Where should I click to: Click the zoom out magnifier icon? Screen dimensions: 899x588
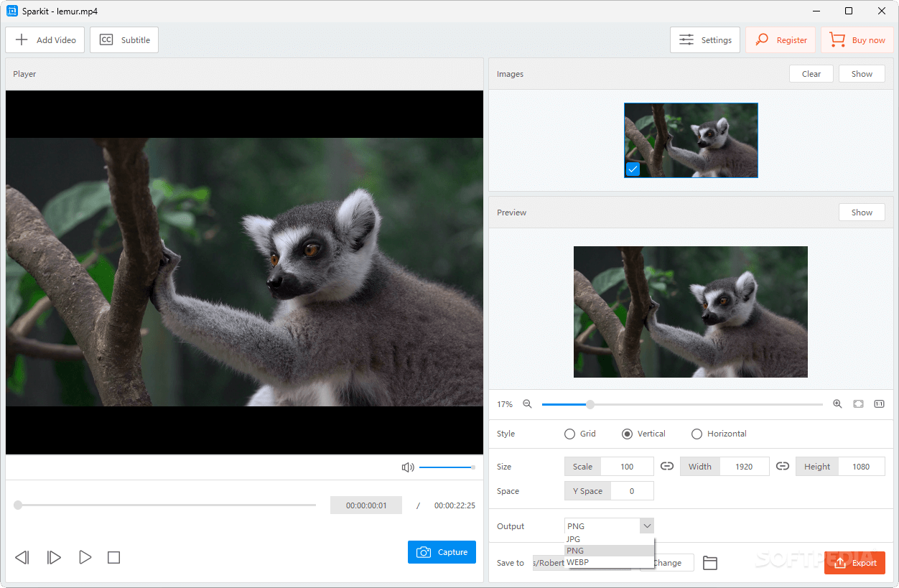tap(527, 404)
